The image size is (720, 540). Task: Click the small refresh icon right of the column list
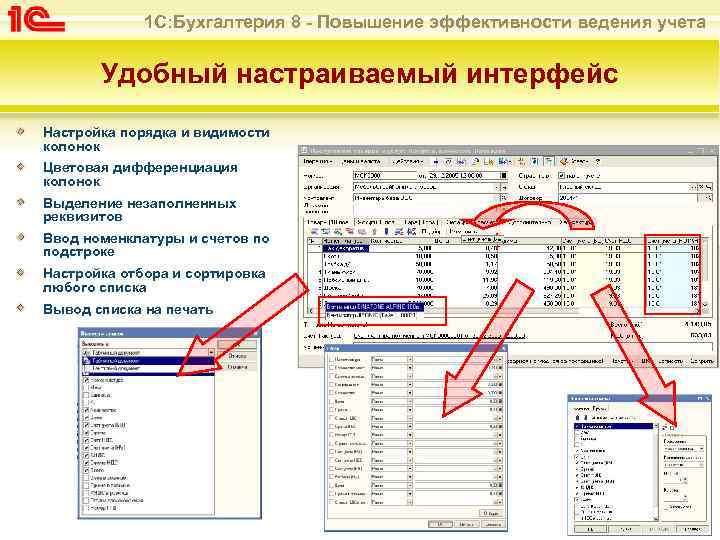(x=664, y=428)
